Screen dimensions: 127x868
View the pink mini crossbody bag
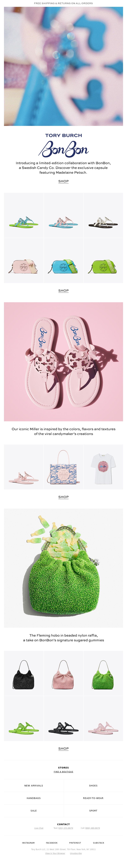(24, 261)
